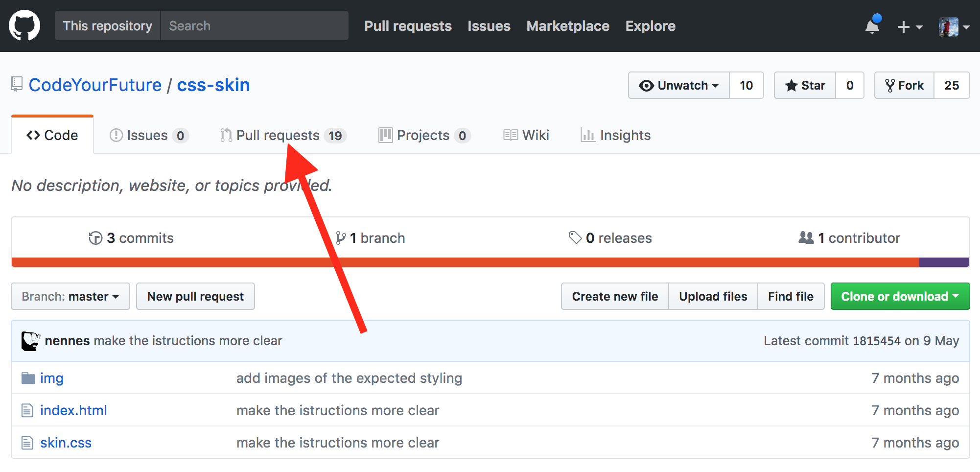Click the New pull request button
This screenshot has height=472, width=980.
pos(195,296)
